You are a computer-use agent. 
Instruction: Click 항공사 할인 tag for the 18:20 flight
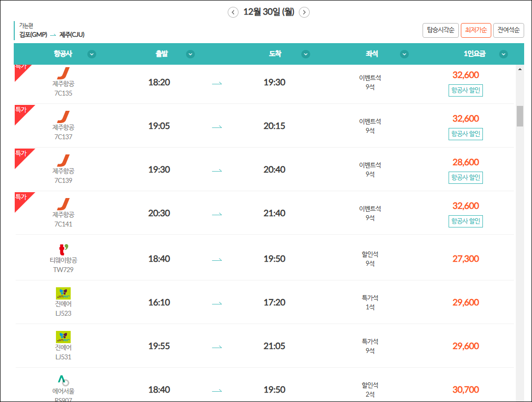click(x=465, y=90)
